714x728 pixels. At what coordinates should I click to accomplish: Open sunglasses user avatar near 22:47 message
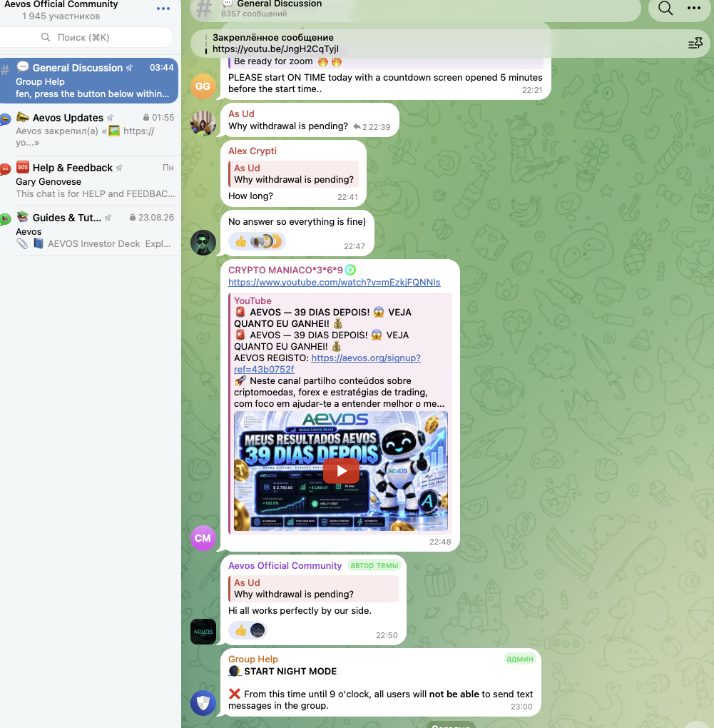click(x=203, y=243)
